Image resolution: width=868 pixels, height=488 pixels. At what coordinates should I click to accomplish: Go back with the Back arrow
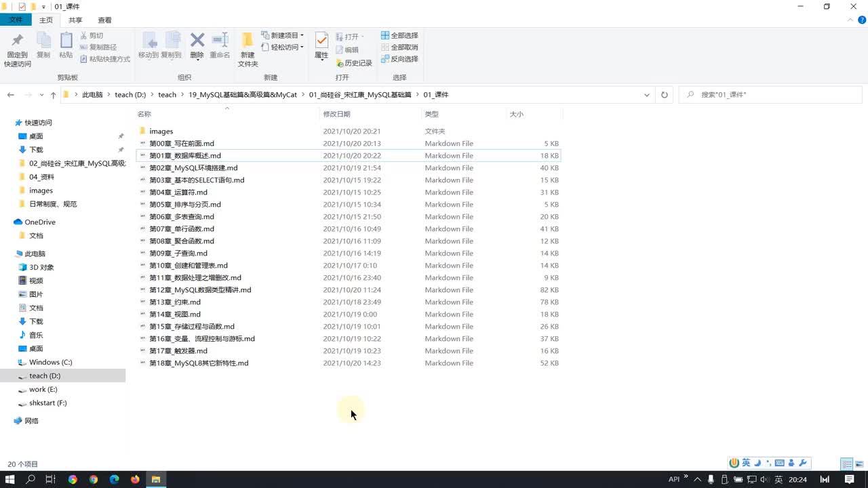pyautogui.click(x=10, y=95)
